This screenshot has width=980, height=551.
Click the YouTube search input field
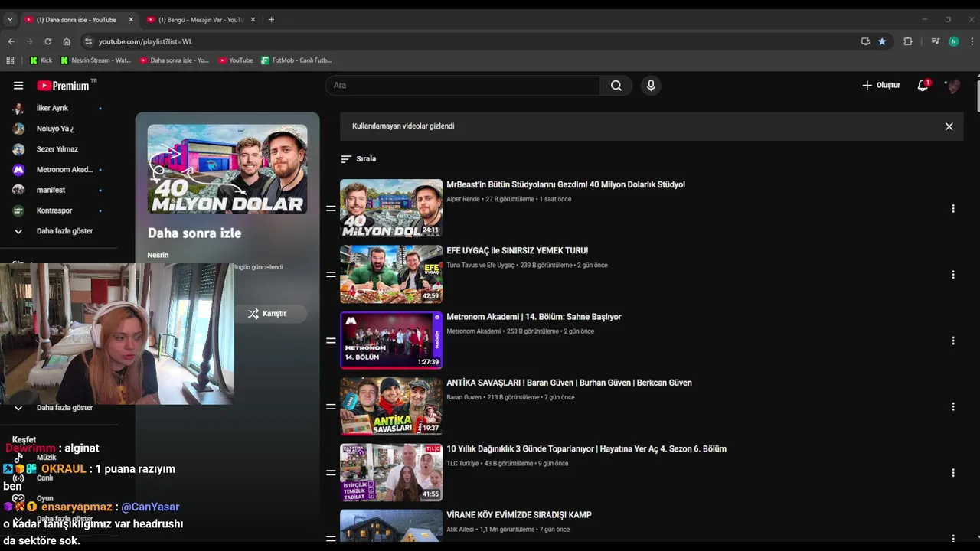pyautogui.click(x=463, y=86)
